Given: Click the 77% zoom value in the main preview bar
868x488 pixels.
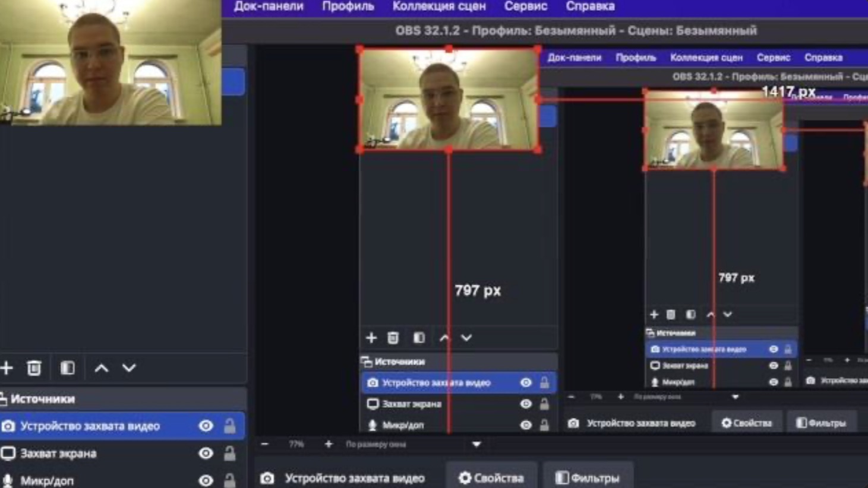Looking at the screenshot, I should click(296, 444).
